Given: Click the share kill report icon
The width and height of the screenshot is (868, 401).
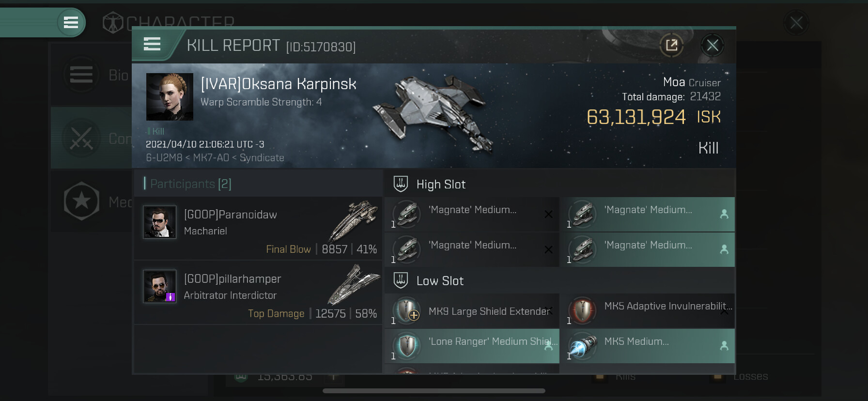Looking at the screenshot, I should 672,46.
